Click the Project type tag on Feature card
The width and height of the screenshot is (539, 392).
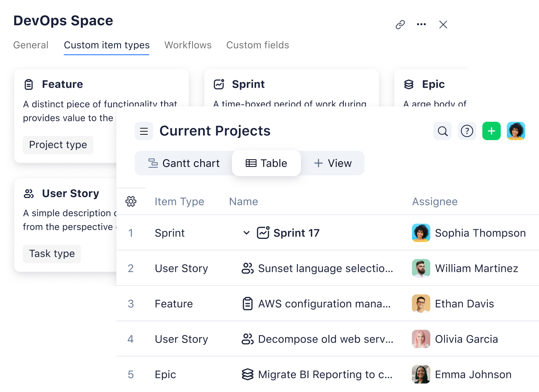click(58, 145)
